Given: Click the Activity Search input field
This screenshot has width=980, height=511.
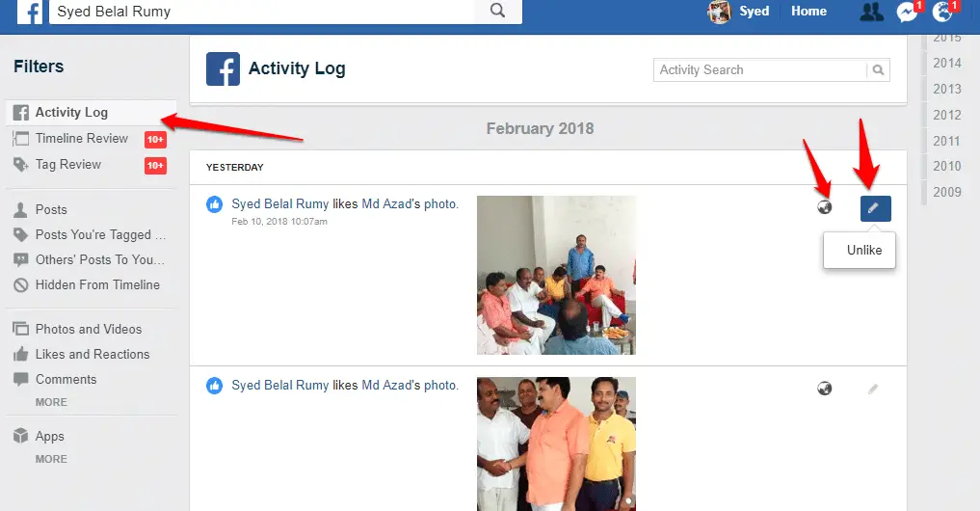Looking at the screenshot, I should pos(760,70).
